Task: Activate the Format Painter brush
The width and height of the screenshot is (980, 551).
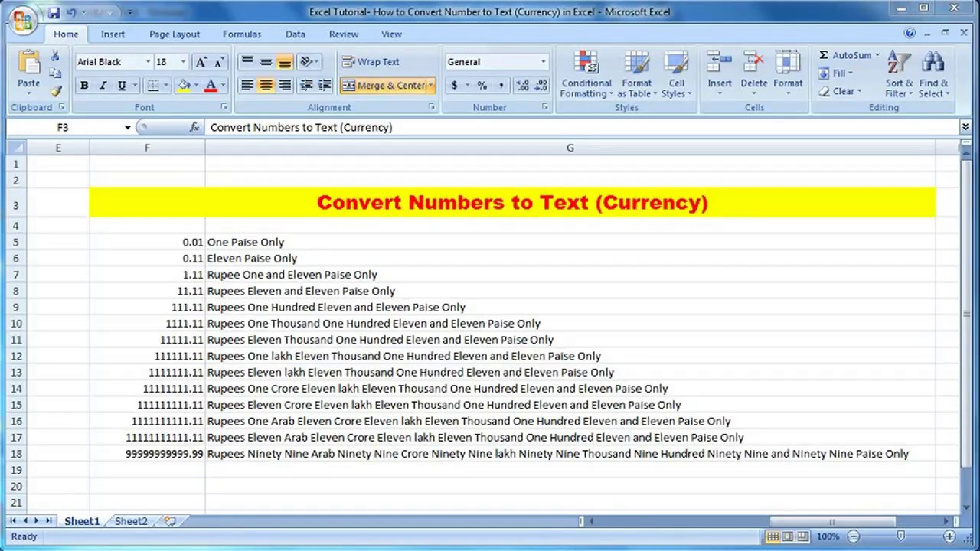Action: coord(55,91)
